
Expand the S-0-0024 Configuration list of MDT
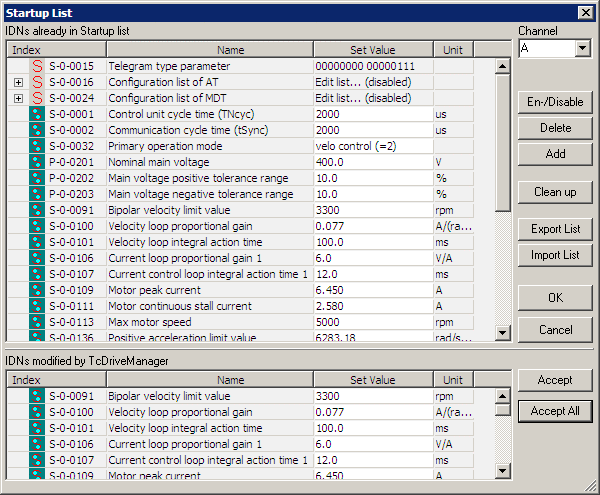point(18,98)
